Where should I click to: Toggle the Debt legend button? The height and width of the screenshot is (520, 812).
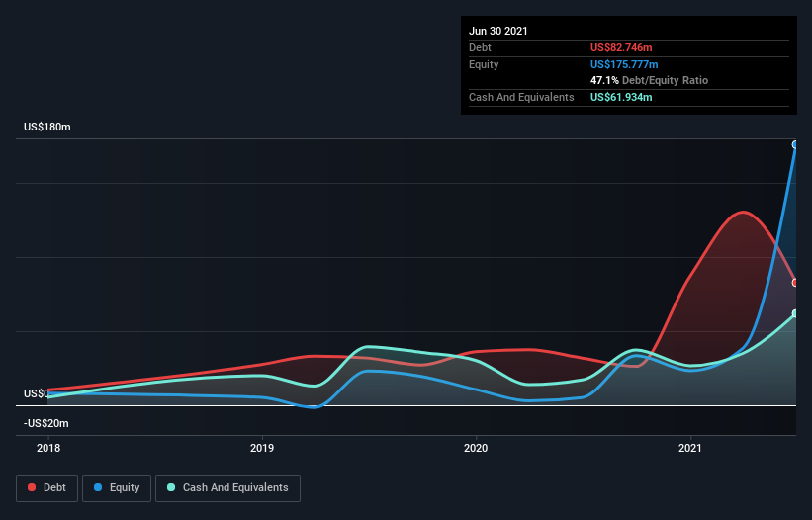pos(47,488)
